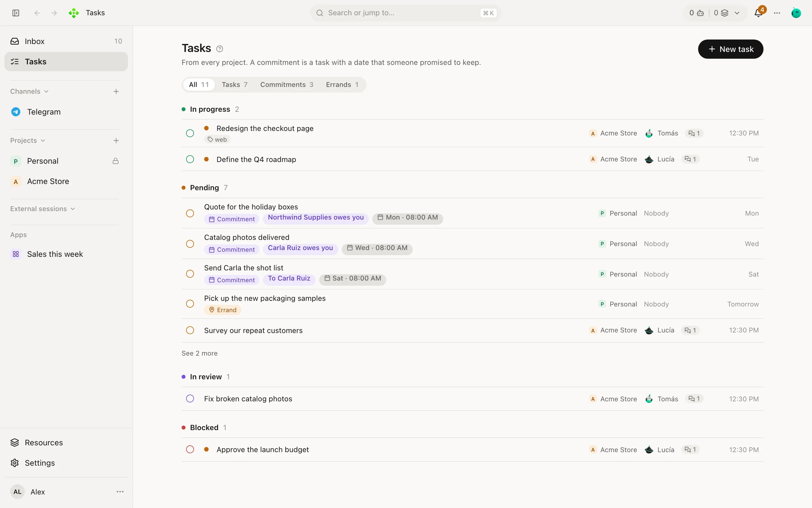Screen dimensions: 812x508
Task: Open the Telegram channel
Action: pyautogui.click(x=66, y=112)
